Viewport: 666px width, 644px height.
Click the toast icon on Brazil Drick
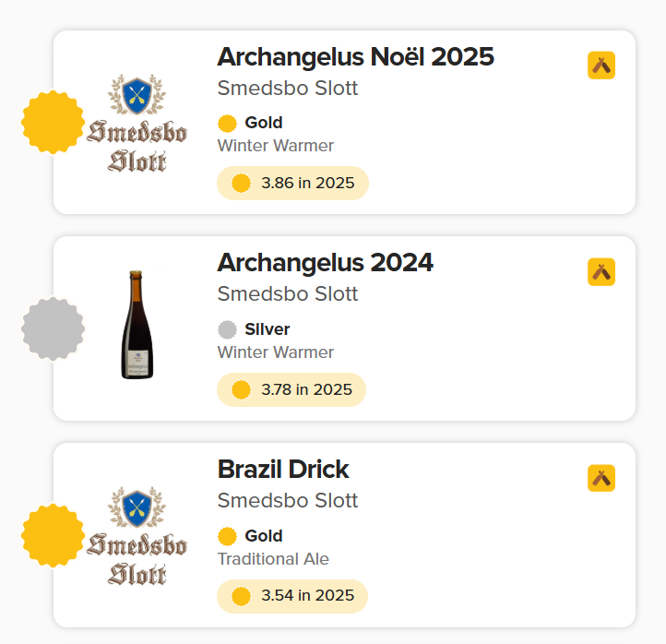tap(601, 478)
